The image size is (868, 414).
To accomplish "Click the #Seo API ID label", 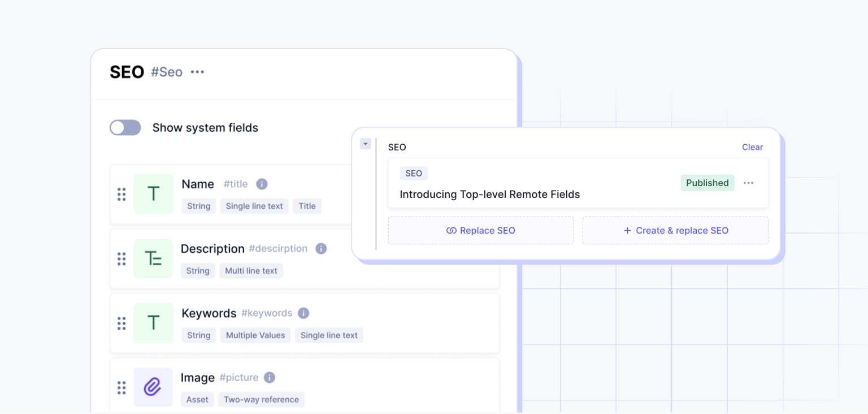I will pos(167,72).
